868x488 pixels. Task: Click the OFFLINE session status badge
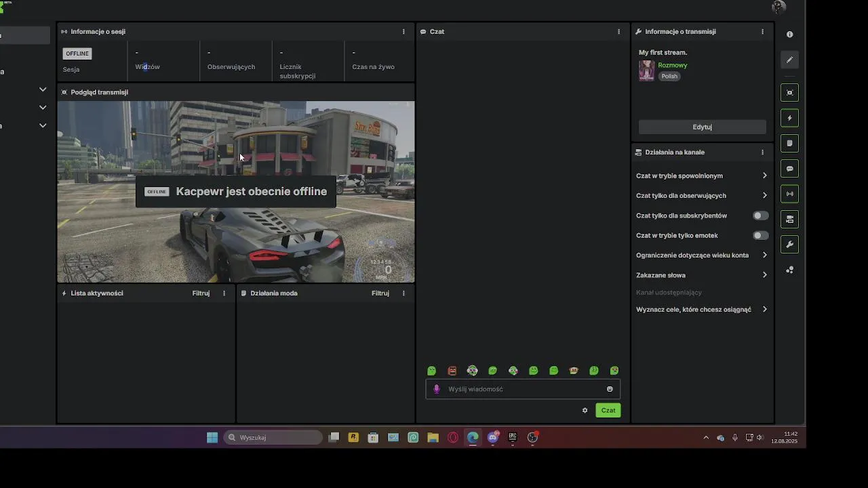coord(77,54)
